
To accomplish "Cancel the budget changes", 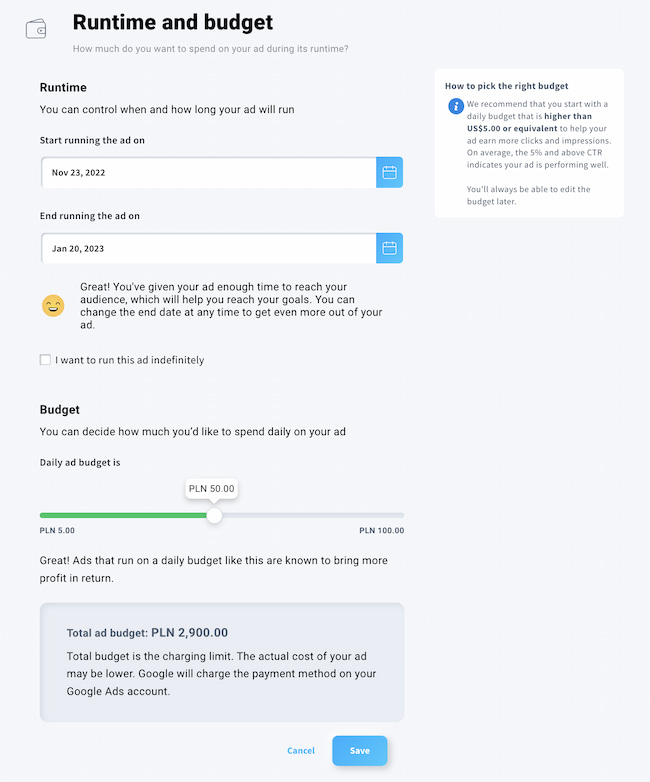I will [301, 751].
